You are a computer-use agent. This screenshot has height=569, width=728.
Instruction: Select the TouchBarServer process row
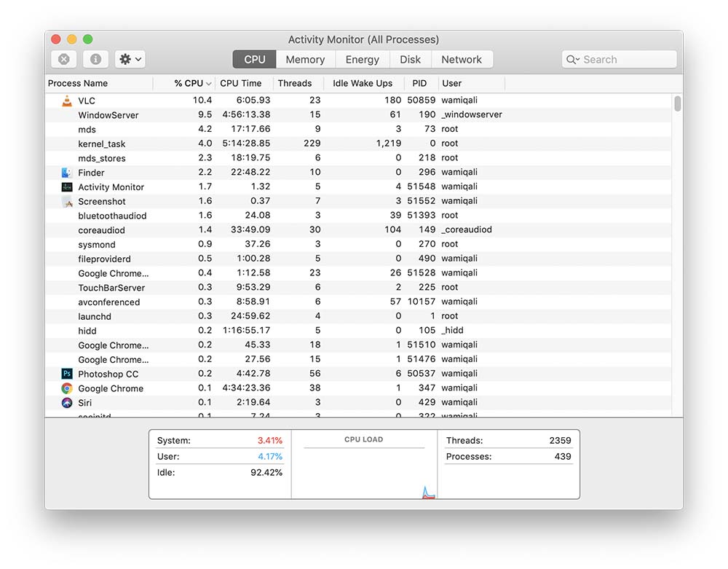[x=358, y=288]
